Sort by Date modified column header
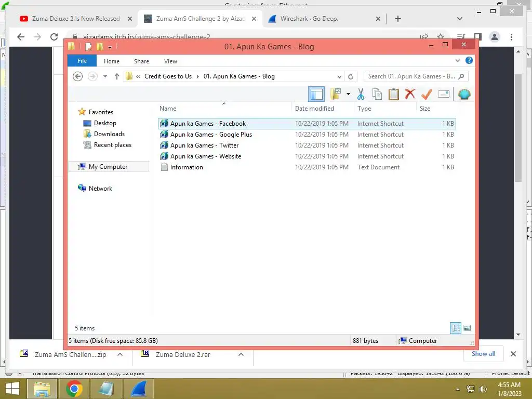 pyautogui.click(x=323, y=108)
